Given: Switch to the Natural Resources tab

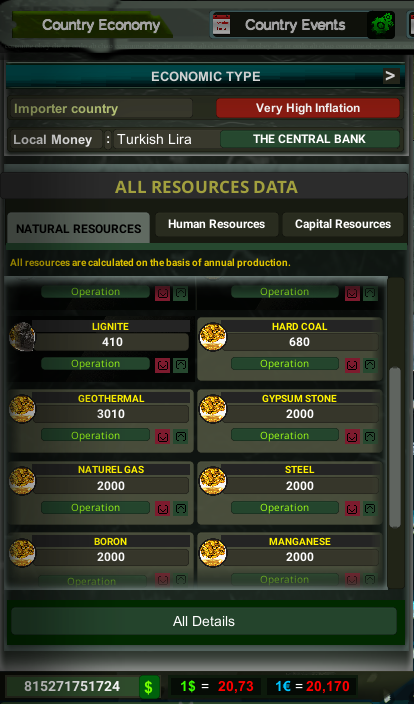Looking at the screenshot, I should tap(79, 229).
